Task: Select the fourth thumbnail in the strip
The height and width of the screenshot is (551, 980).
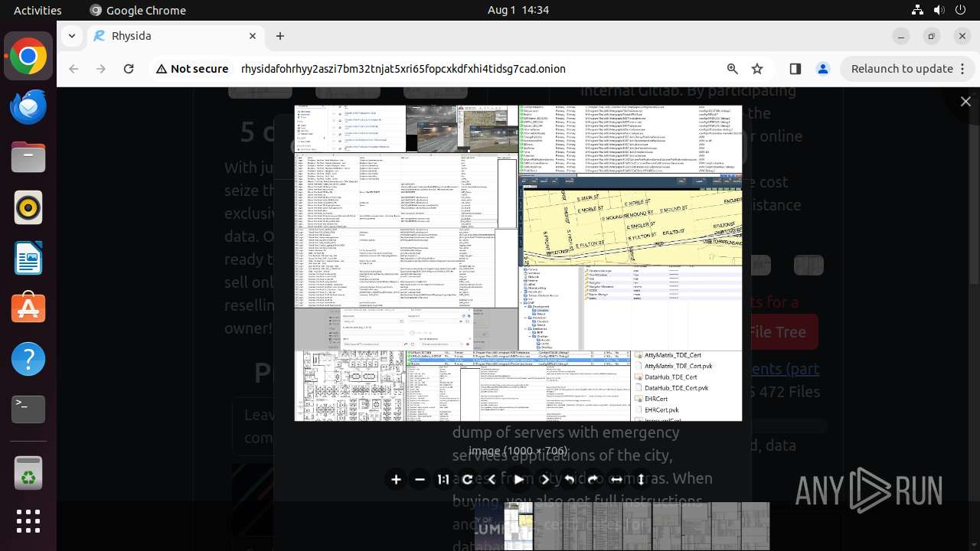Action: [x=578, y=527]
